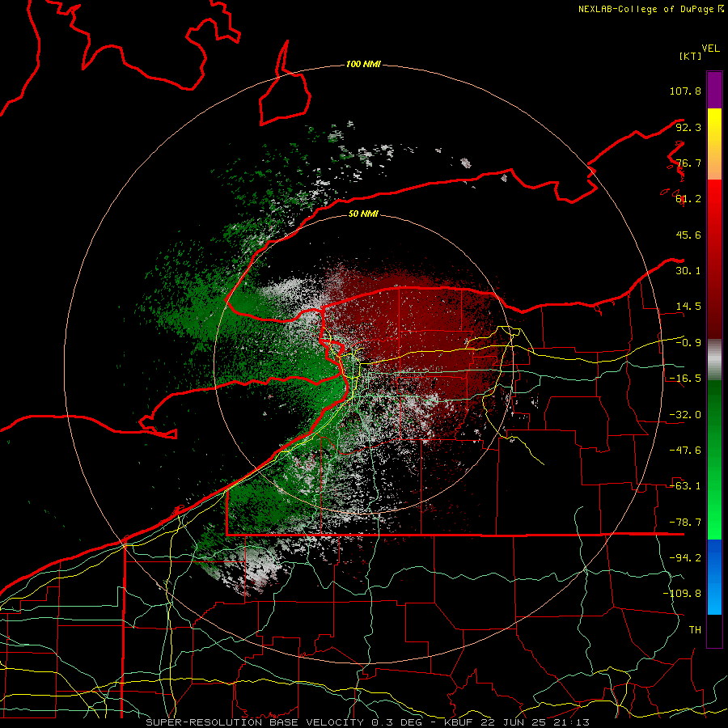728x728 pixels.
Task: Select the -78.7 scale value
Action: pos(685,523)
